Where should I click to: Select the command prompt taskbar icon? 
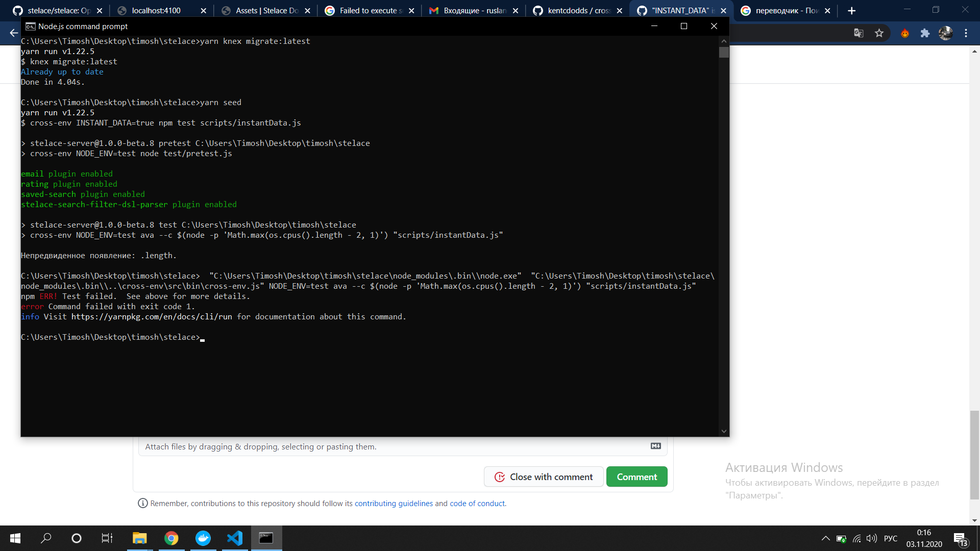coord(266,538)
